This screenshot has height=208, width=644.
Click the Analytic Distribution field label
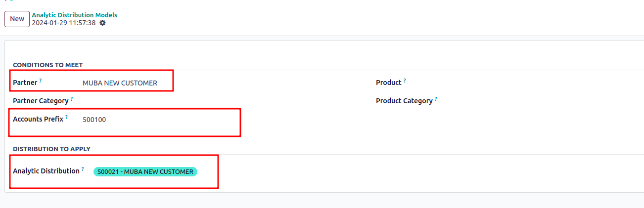(x=46, y=171)
